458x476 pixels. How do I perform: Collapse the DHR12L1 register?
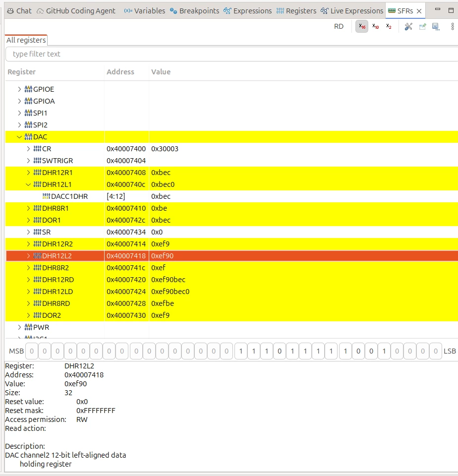28,184
